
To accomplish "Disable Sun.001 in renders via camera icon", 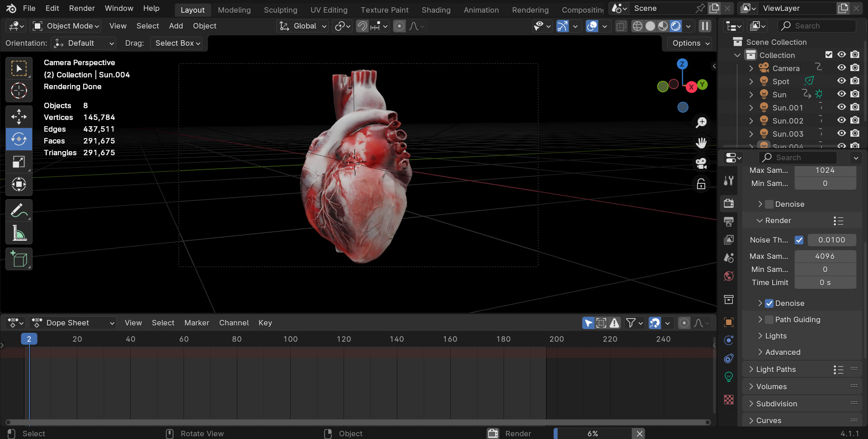I will click(x=854, y=107).
